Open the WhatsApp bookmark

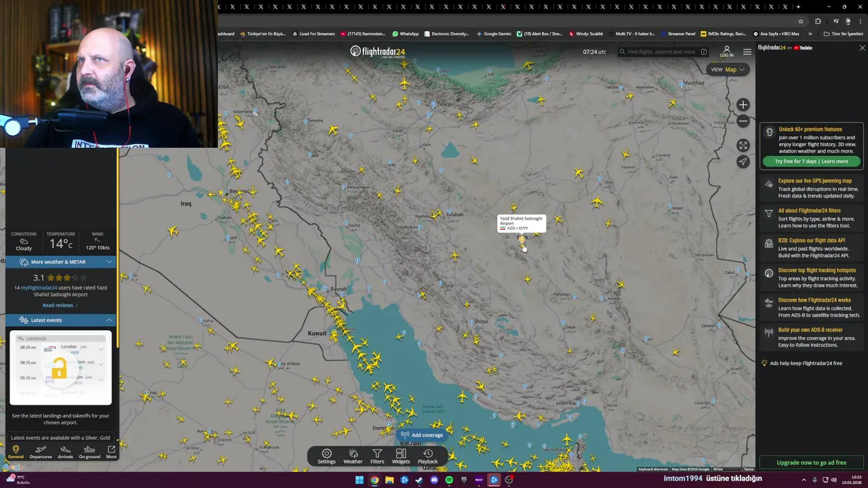point(405,34)
